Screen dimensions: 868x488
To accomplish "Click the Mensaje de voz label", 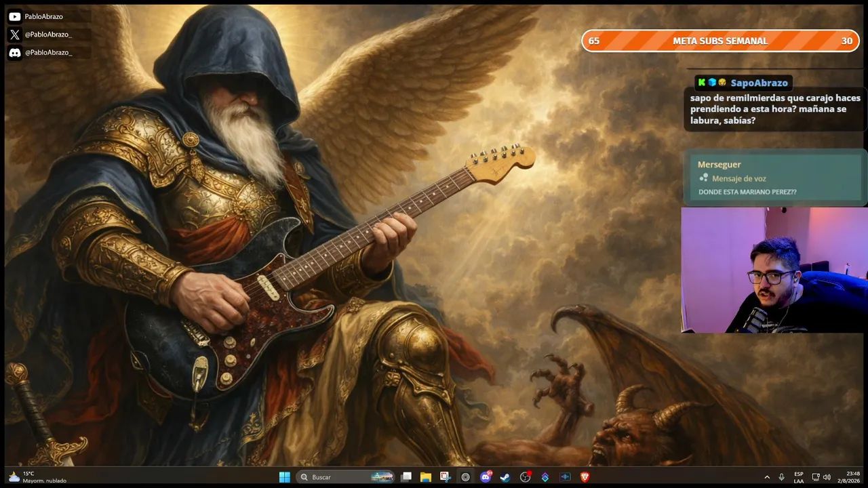I will click(739, 178).
